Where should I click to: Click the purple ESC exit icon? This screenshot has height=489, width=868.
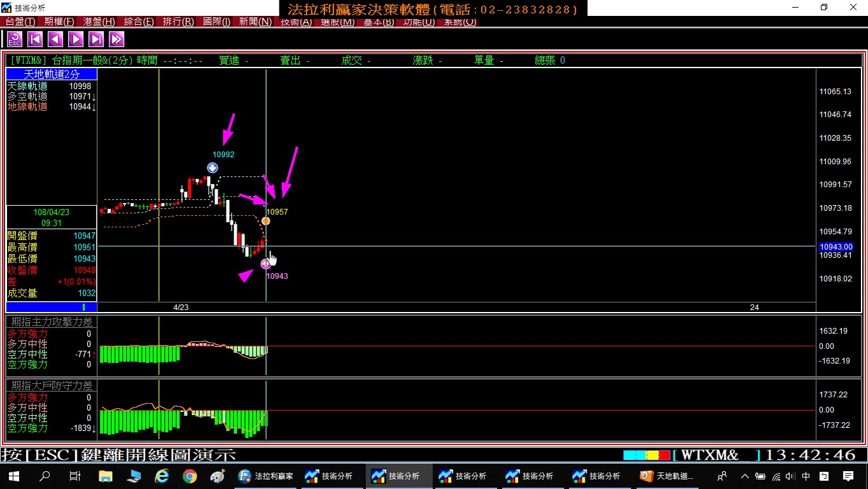pos(14,39)
